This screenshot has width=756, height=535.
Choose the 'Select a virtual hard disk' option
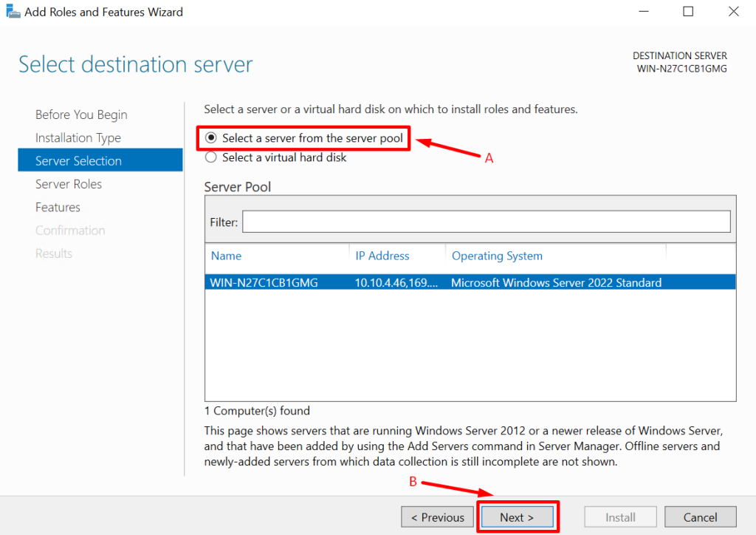tap(211, 157)
